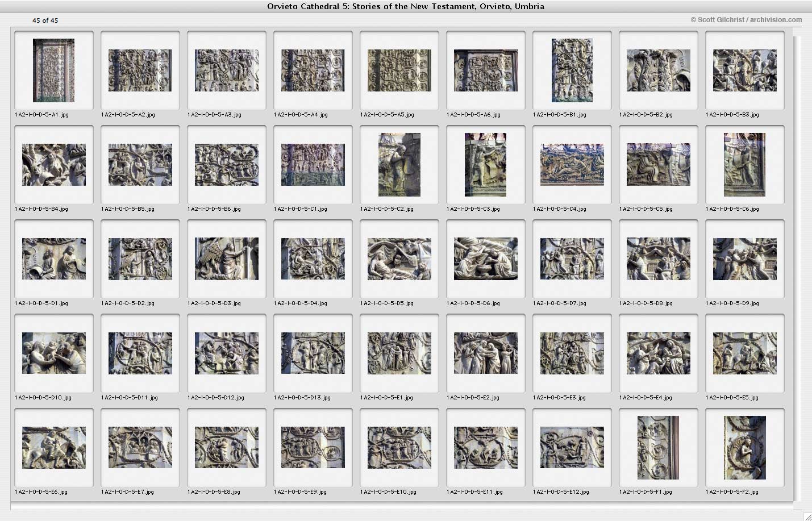Open thumbnail 1A2-I-O-D-5-E7.jpg
Screen dimensions: 812x521
tap(140, 448)
